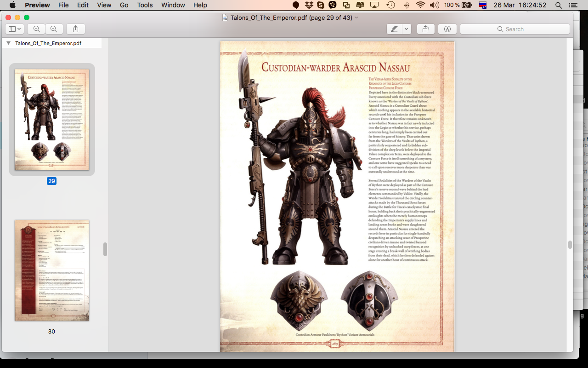Click the overlapping squares menu bar icon
The width and height of the screenshot is (588, 368).
[346, 5]
